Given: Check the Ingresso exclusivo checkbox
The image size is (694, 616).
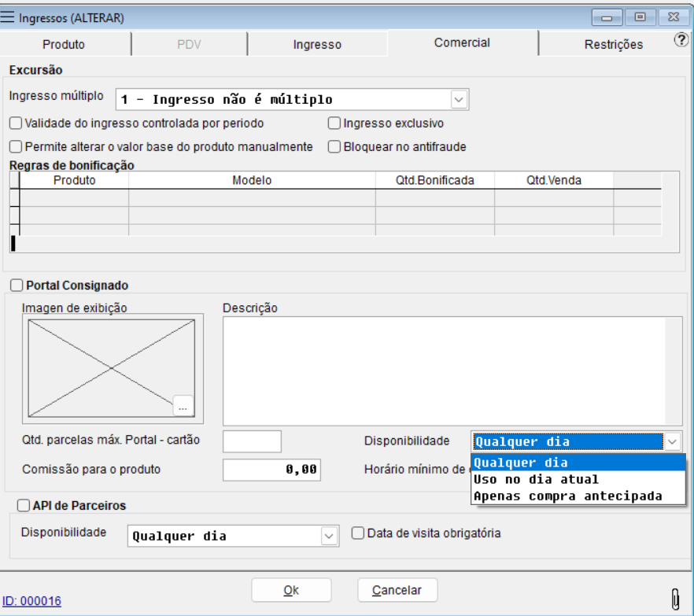Looking at the screenshot, I should pyautogui.click(x=334, y=124).
